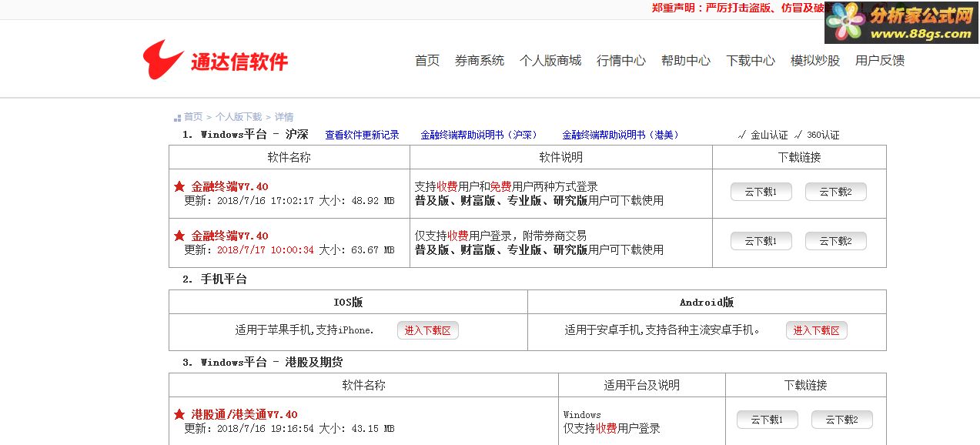
Task: Click the heading 1. Windows平台 - 沪深
Action: (x=245, y=135)
